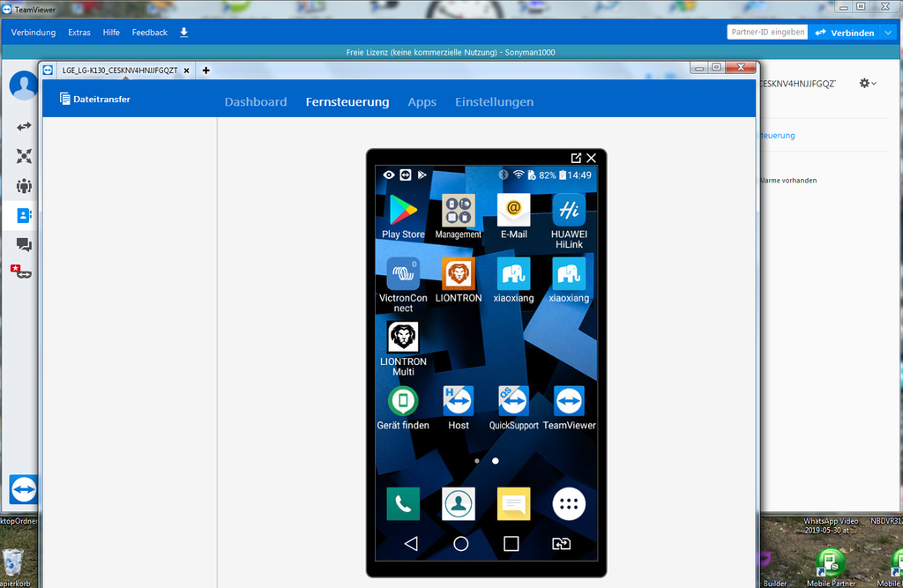Viewport: 903px width, 588px height.
Task: Open the HUAWEI HiLink app
Action: coord(569,220)
